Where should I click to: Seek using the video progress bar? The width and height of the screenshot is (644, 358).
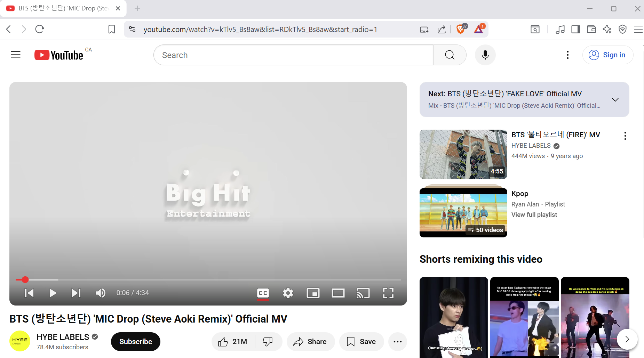tap(208, 279)
